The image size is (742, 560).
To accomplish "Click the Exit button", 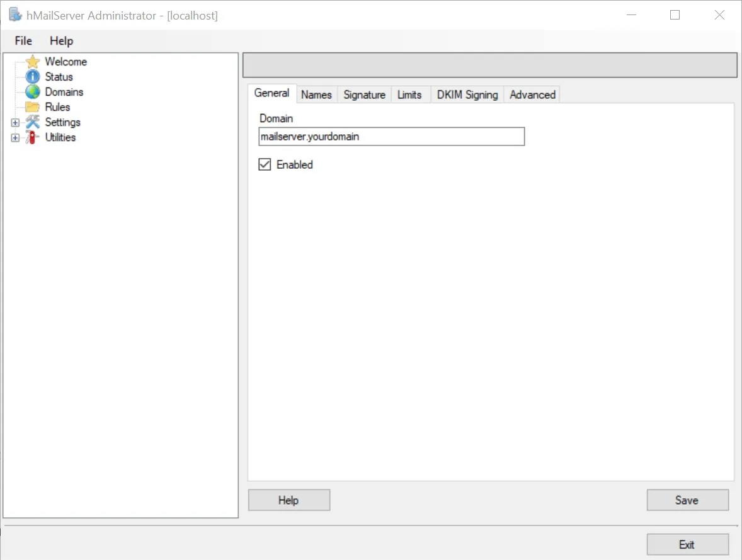I will (687, 545).
